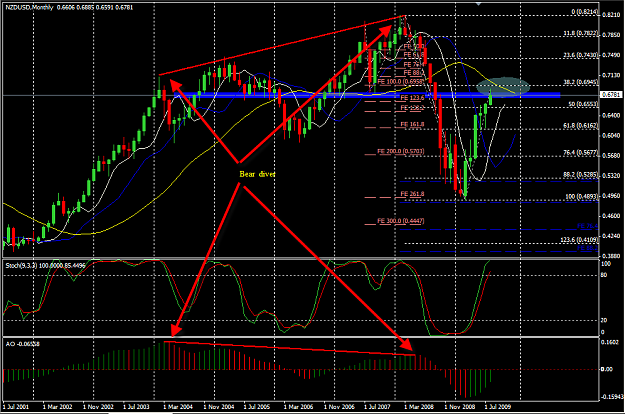This screenshot has width=625, height=414.
Task: Click the date label 1 Nov 2002
Action: click(98, 407)
